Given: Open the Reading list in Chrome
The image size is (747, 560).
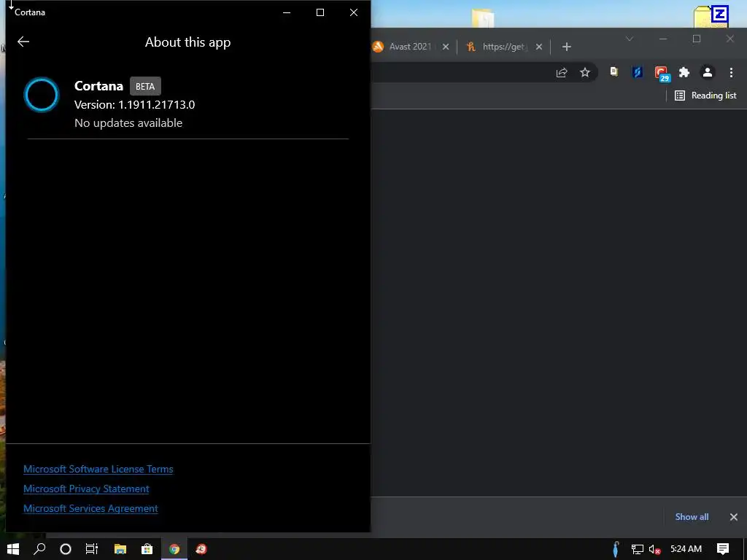Looking at the screenshot, I should tap(705, 96).
